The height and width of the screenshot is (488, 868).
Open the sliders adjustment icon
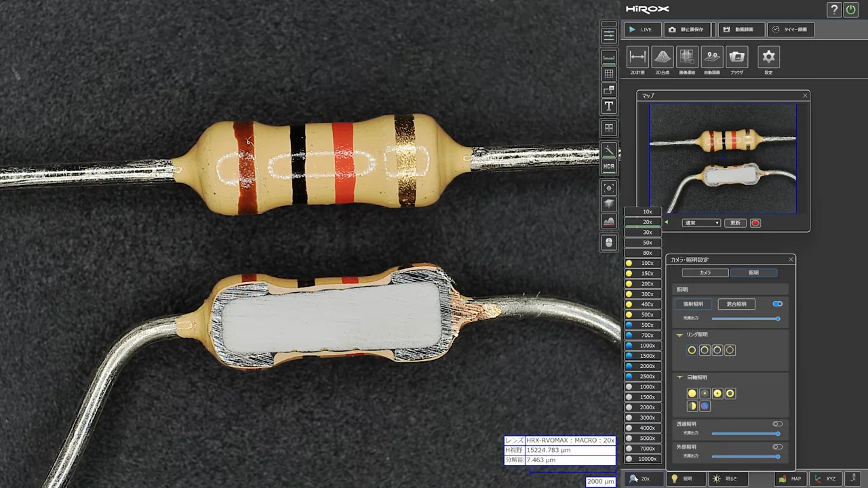point(609,35)
